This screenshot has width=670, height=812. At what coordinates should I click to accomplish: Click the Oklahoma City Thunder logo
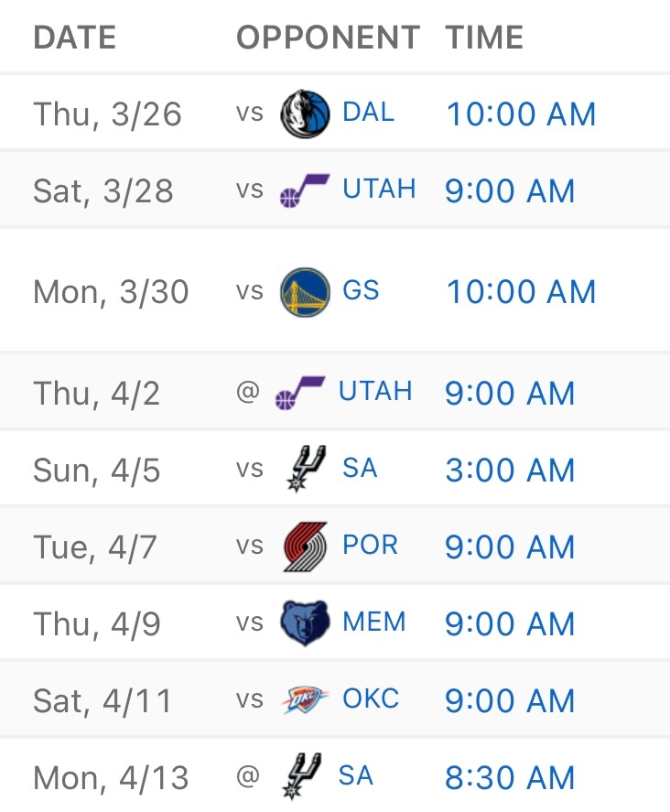point(304,700)
